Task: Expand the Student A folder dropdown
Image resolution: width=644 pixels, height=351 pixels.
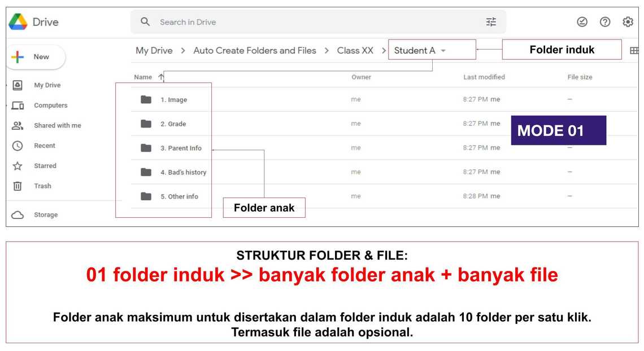Action: pyautogui.click(x=443, y=51)
